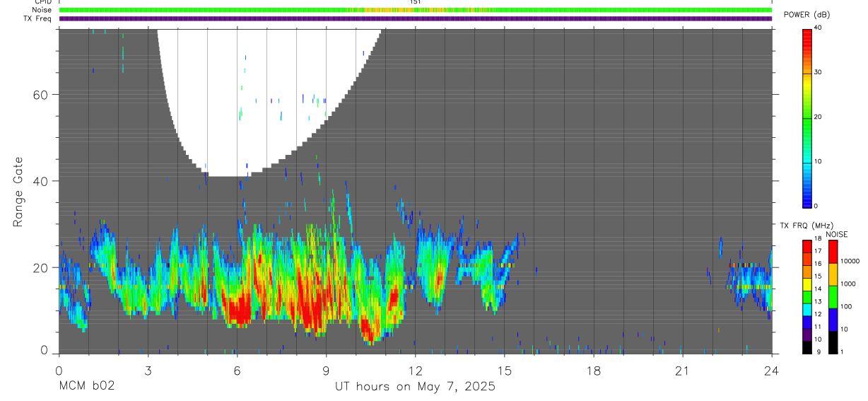Image resolution: width=868 pixels, height=401 pixels.
Task: Click the green Noise strip above plot
Action: click(x=415, y=10)
